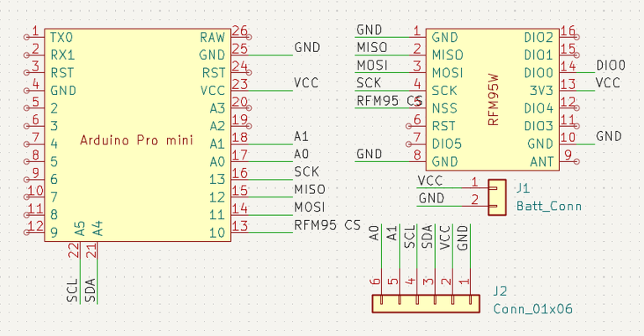Click the DIO2 pin name on RFM95W
The height and width of the screenshot is (336, 644).
click(538, 38)
